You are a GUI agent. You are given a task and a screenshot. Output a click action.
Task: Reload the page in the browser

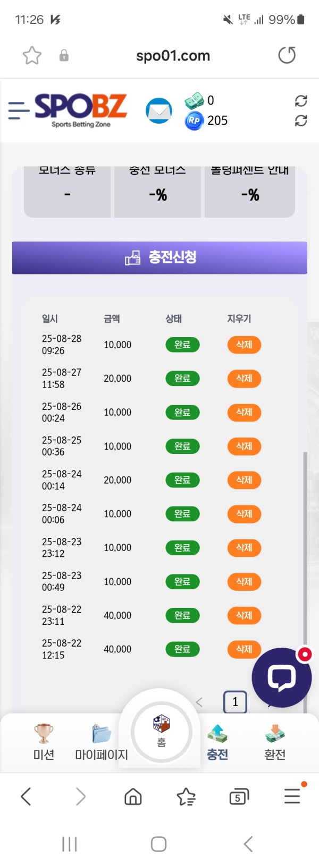(x=287, y=55)
